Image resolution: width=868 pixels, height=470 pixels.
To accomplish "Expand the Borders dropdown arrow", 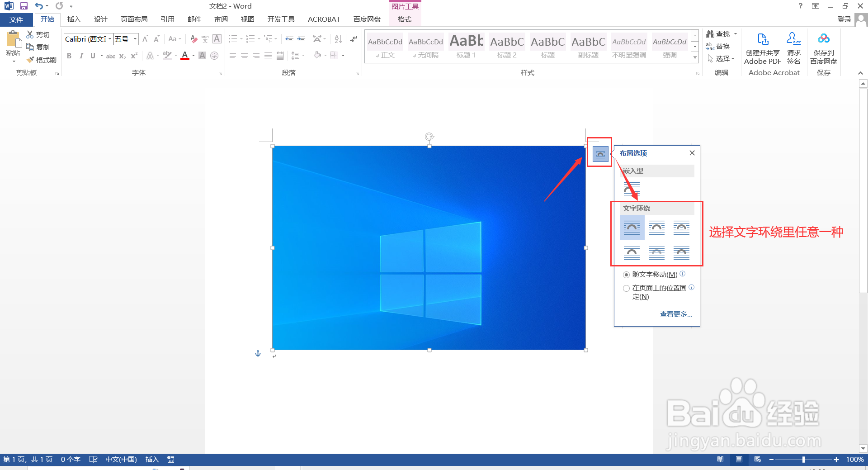I will point(343,56).
